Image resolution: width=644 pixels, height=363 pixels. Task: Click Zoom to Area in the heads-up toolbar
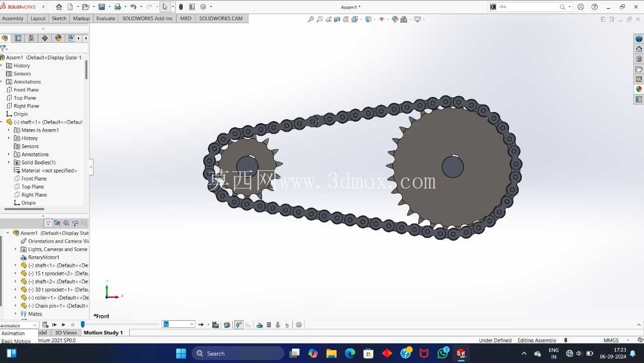click(x=320, y=20)
